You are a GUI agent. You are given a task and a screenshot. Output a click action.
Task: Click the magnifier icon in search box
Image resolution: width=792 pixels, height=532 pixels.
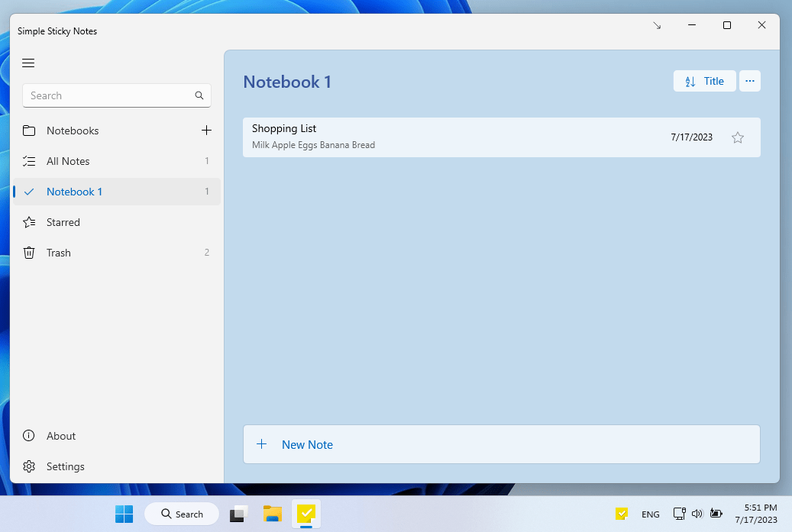coord(199,95)
